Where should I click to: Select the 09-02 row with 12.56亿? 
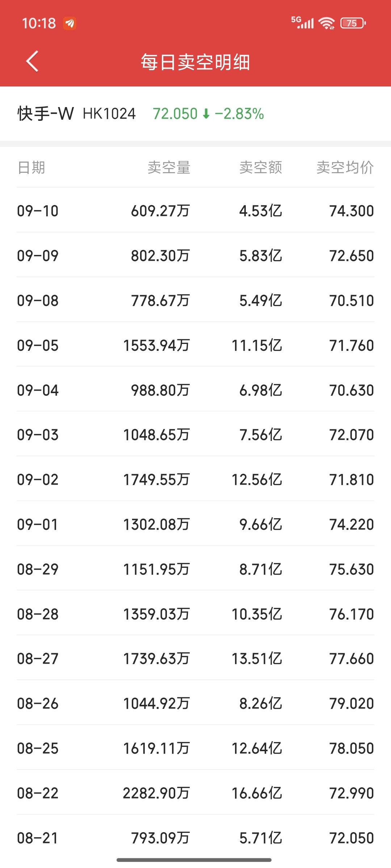195,479
